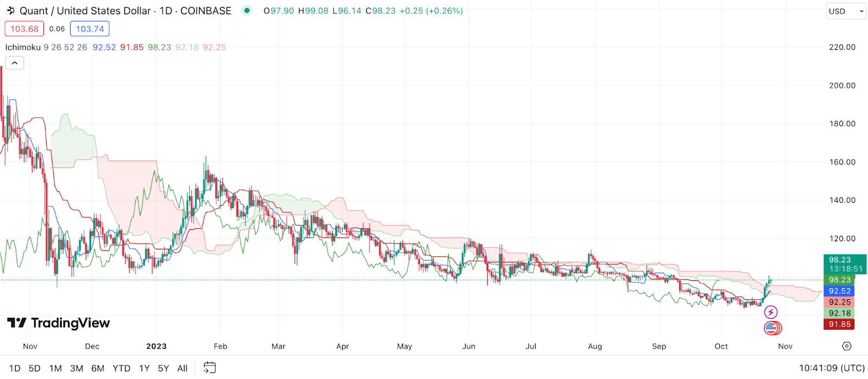Click the Nov label at time axis start
868x379 pixels.
point(30,346)
